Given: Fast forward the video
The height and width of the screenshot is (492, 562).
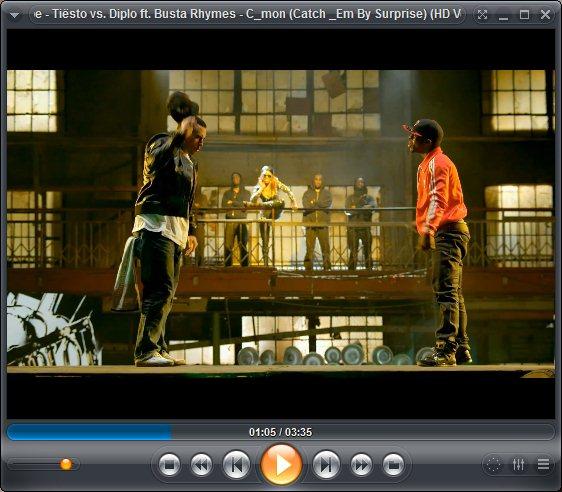Looking at the screenshot, I should tap(361, 465).
